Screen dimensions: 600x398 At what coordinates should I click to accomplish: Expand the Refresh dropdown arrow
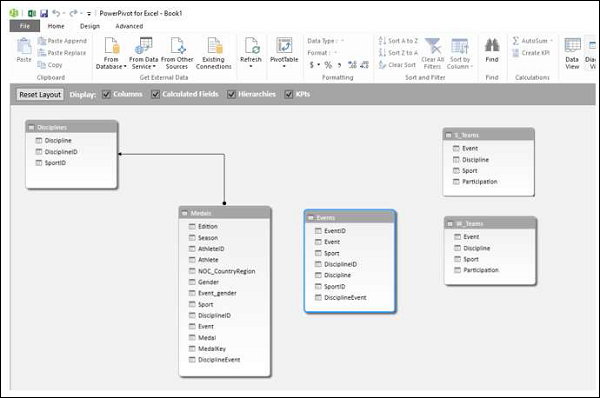(251, 66)
